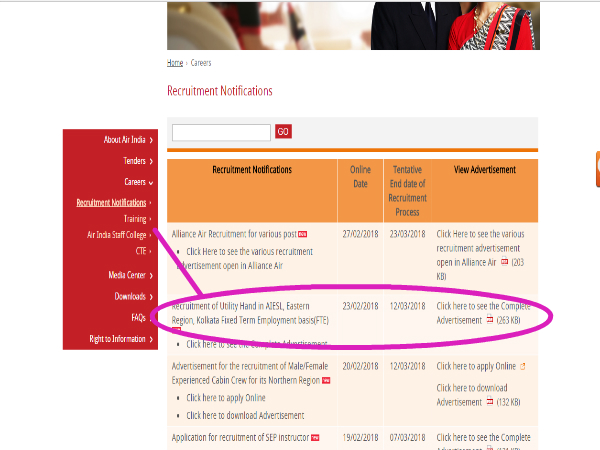Select the View Advertisement column header
The image size is (600, 450).
[485, 170]
